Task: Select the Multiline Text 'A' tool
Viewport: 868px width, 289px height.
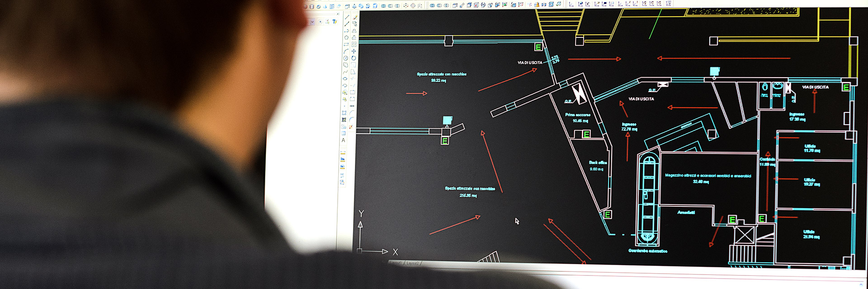Action: click(343, 140)
